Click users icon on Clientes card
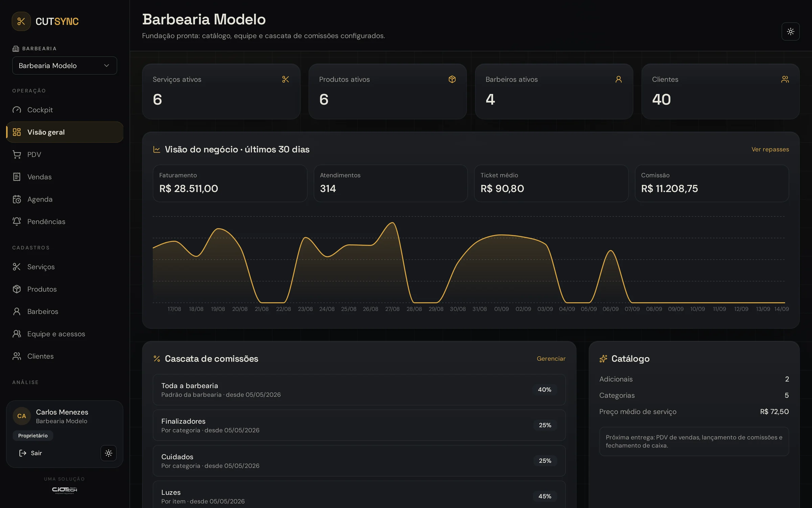This screenshot has width=812, height=508. 785,79
